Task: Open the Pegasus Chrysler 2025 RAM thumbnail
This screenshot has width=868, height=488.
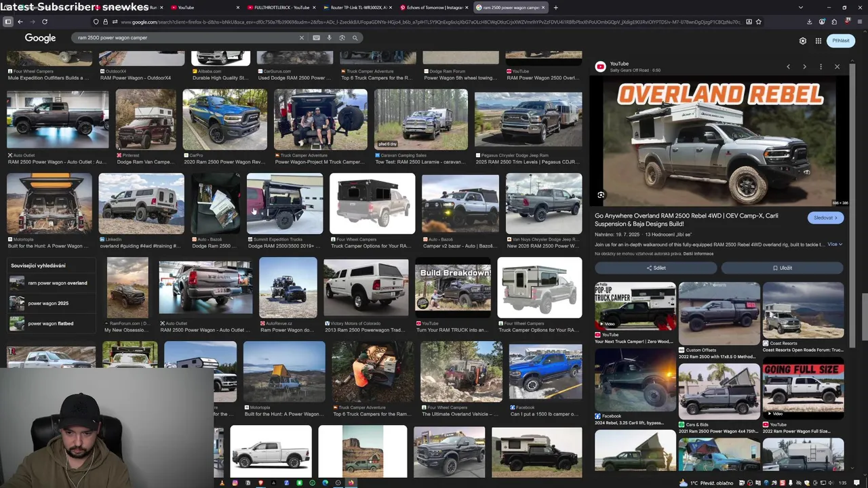Action: coord(528,119)
